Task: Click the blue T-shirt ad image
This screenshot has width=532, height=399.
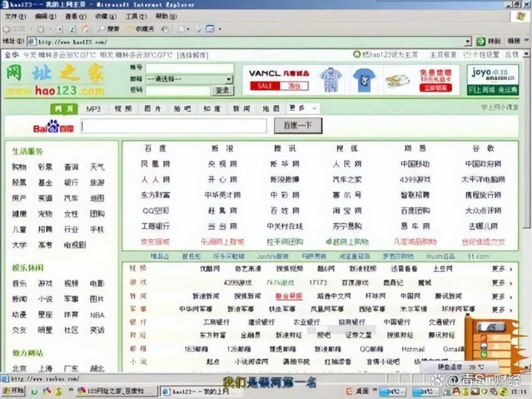Action: [364, 80]
